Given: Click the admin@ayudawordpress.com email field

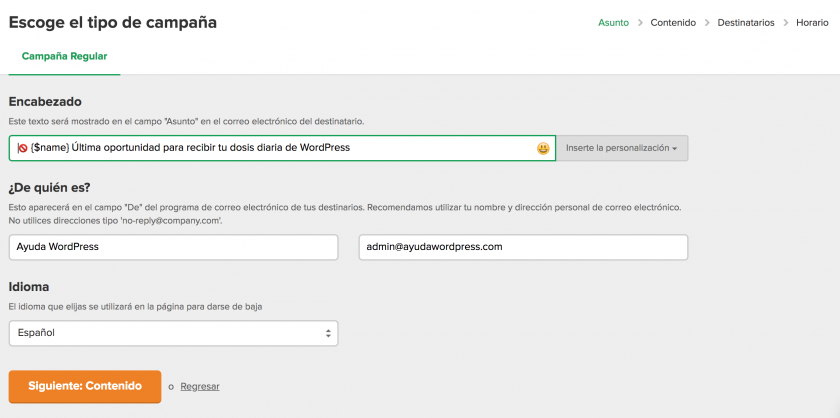Looking at the screenshot, I should pyautogui.click(x=523, y=247).
